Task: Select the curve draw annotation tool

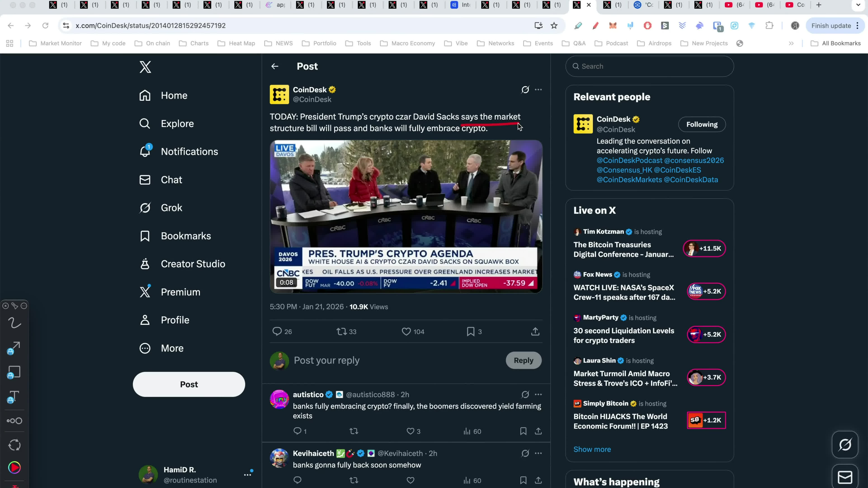Action: click(14, 323)
